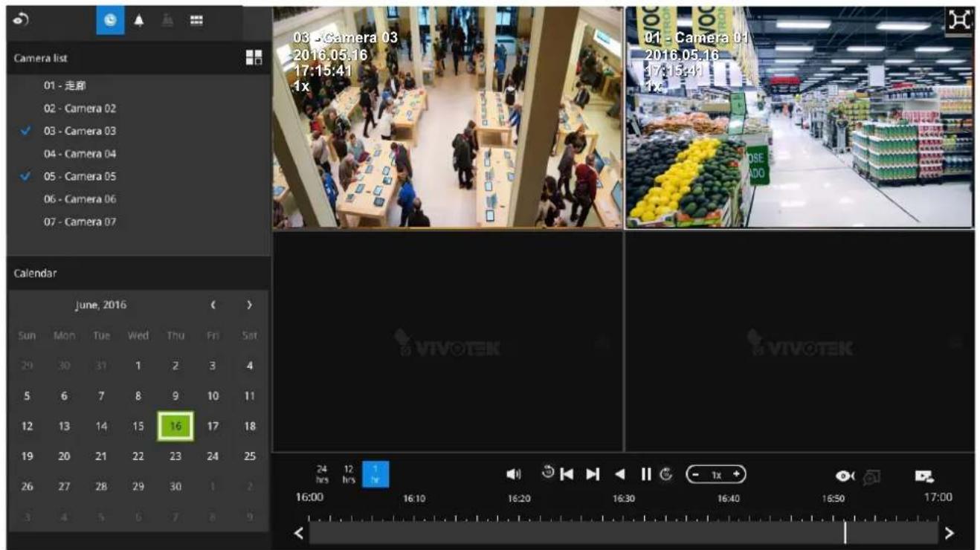
Task: Choose June 1 in the calendar
Action: (x=138, y=366)
